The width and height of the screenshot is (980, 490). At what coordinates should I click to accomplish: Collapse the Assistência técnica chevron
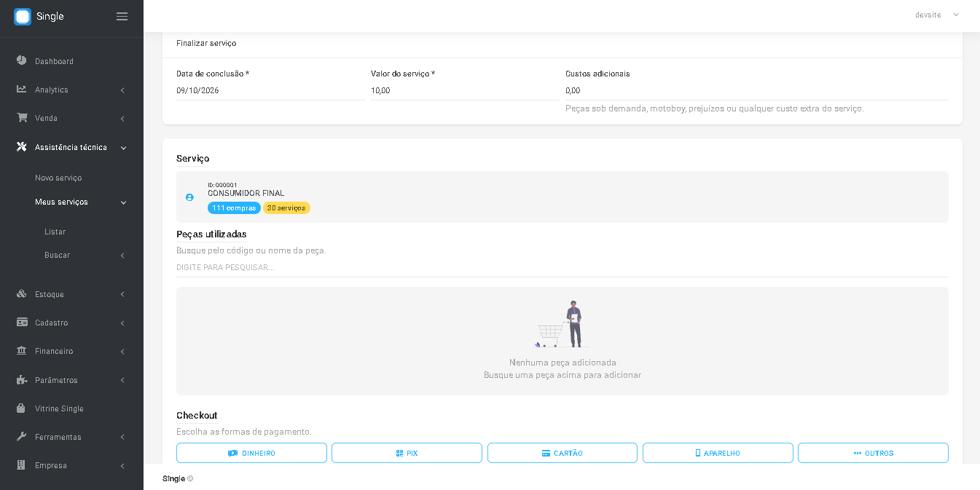(123, 148)
